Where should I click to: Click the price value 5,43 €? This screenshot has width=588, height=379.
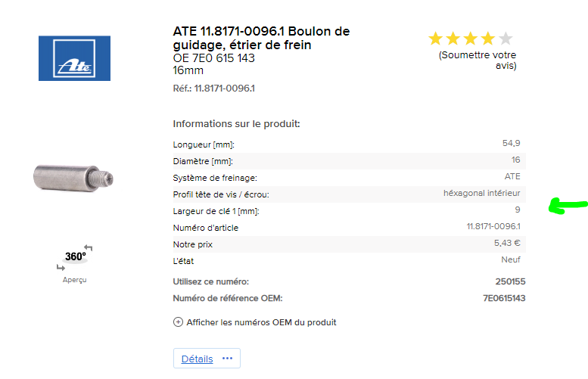coord(506,243)
